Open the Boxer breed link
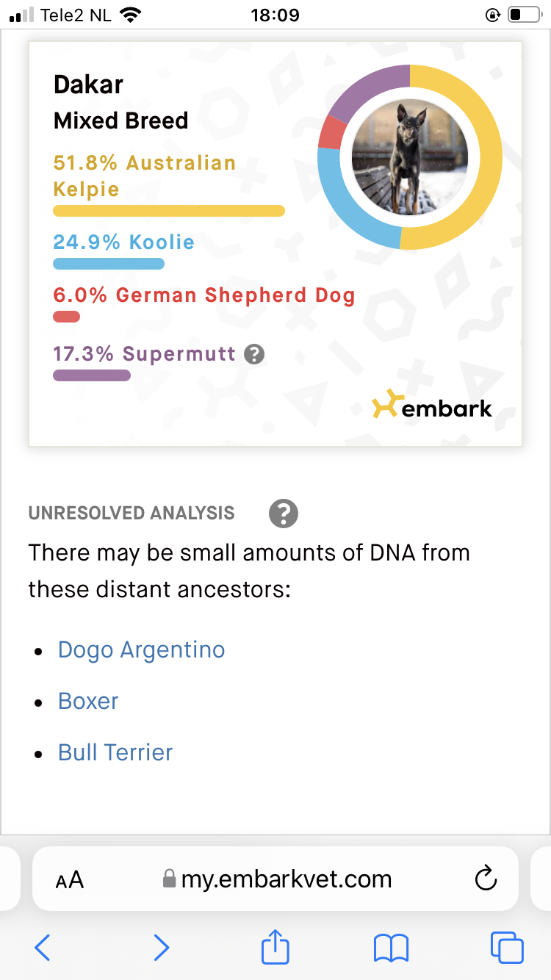 88,701
